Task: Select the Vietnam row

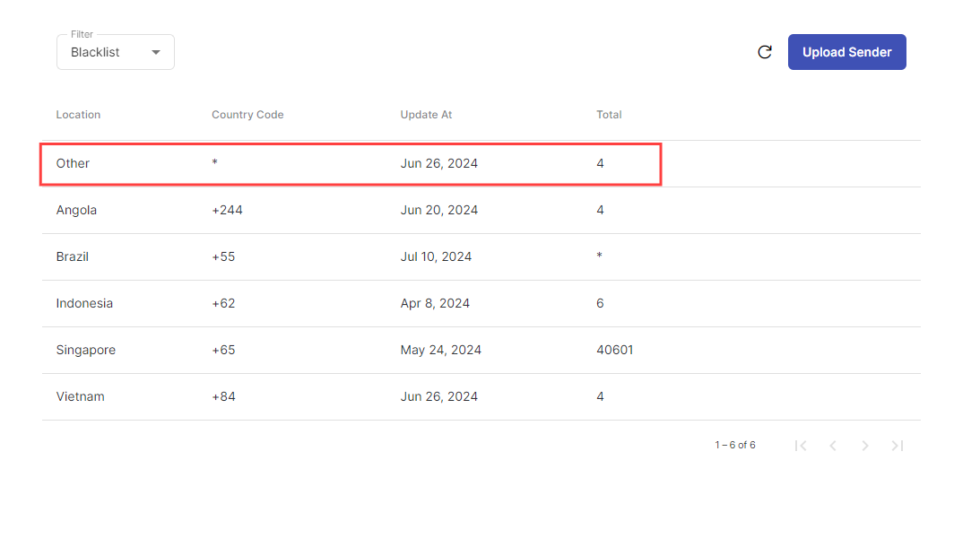Action: [x=481, y=397]
